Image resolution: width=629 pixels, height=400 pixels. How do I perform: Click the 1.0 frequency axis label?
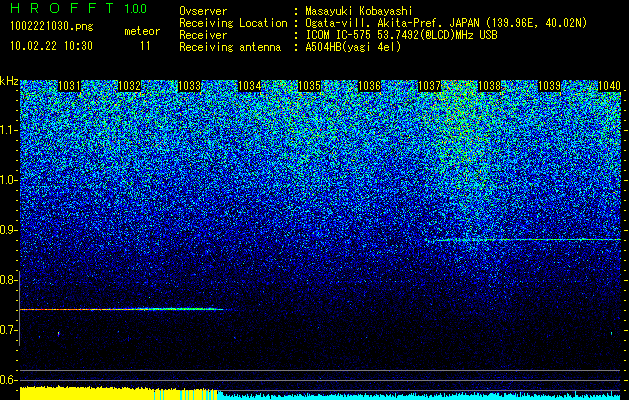click(x=8, y=180)
